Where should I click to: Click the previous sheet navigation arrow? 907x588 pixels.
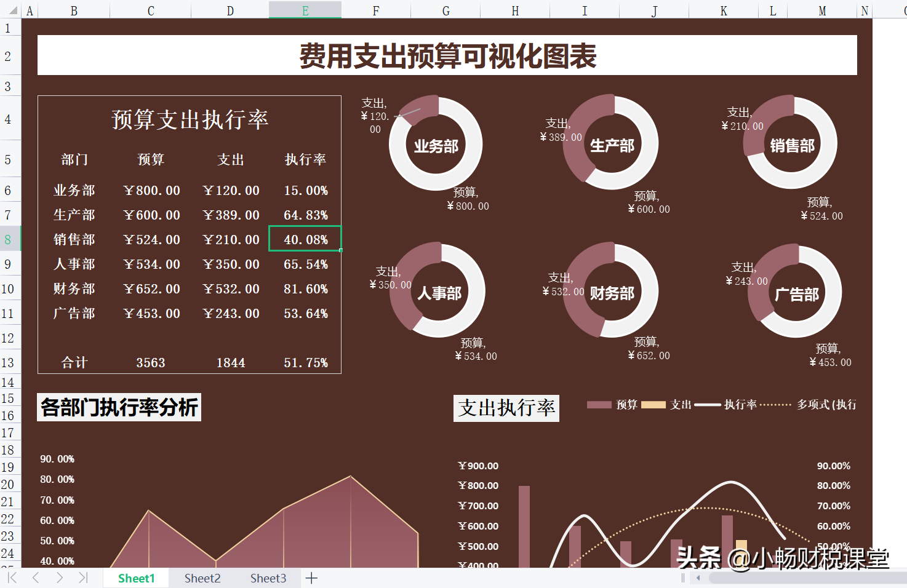(36, 578)
